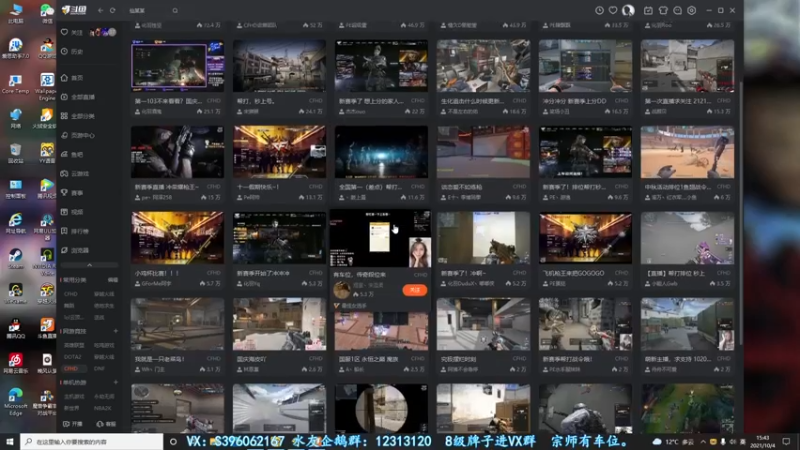
Task: Open 排行榜 in the sidebar
Action: [75, 231]
